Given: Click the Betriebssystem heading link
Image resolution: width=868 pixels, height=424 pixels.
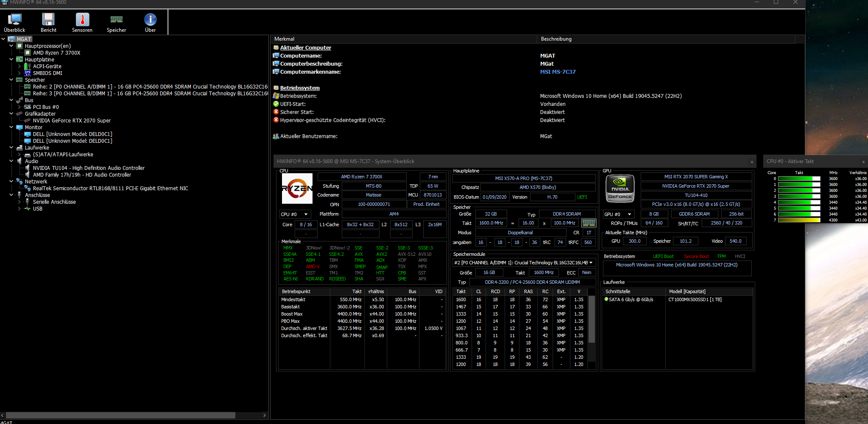Looking at the screenshot, I should [300, 88].
